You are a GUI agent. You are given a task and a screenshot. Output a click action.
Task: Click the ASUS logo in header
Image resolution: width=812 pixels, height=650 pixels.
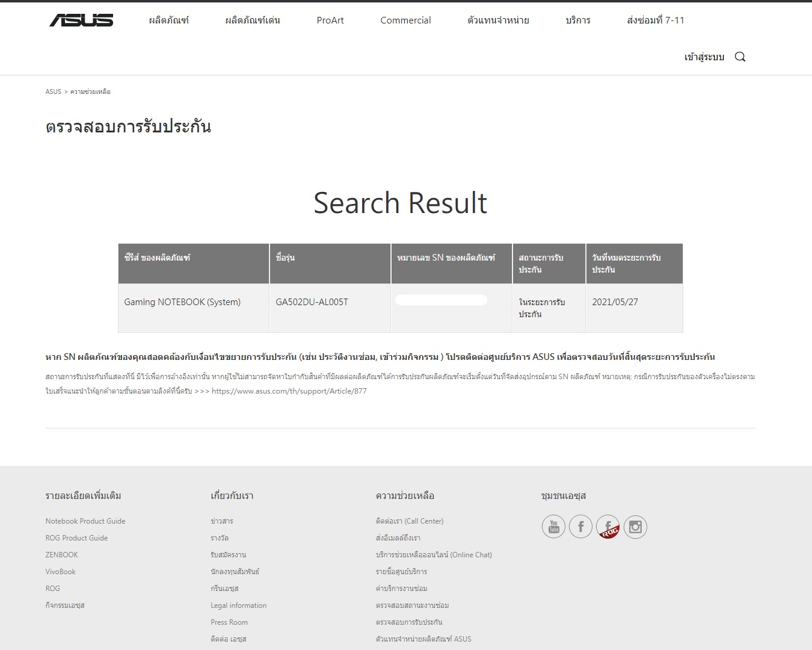tap(81, 20)
